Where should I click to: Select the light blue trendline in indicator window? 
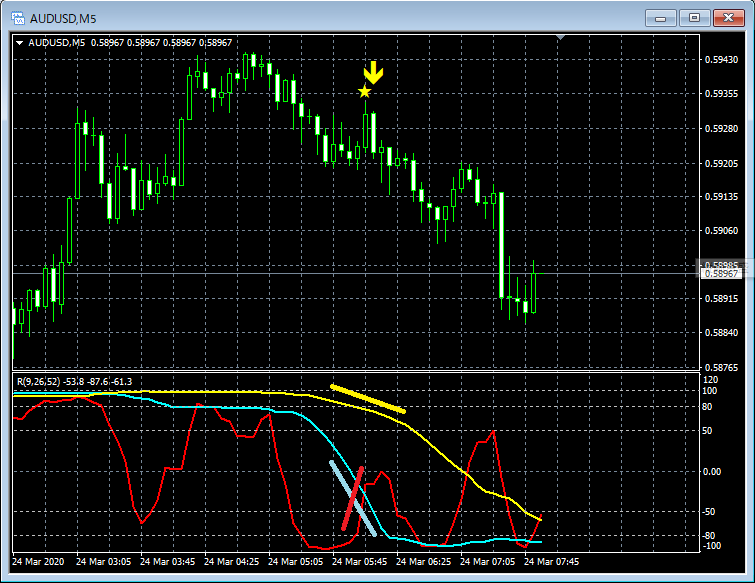point(353,498)
